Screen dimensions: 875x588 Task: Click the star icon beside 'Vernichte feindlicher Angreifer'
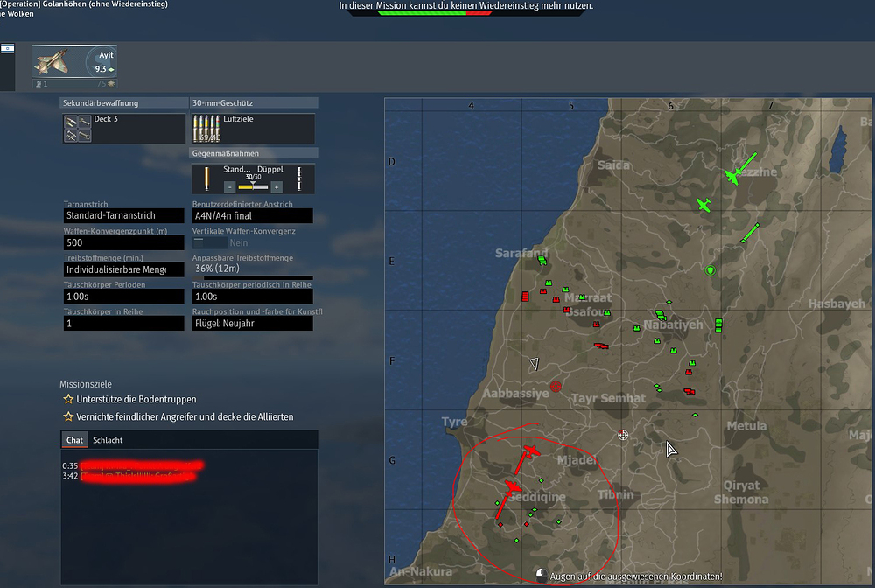click(68, 416)
